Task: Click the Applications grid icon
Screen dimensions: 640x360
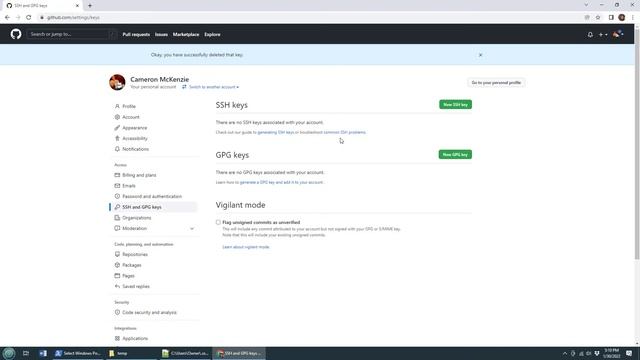Action: (x=117, y=338)
